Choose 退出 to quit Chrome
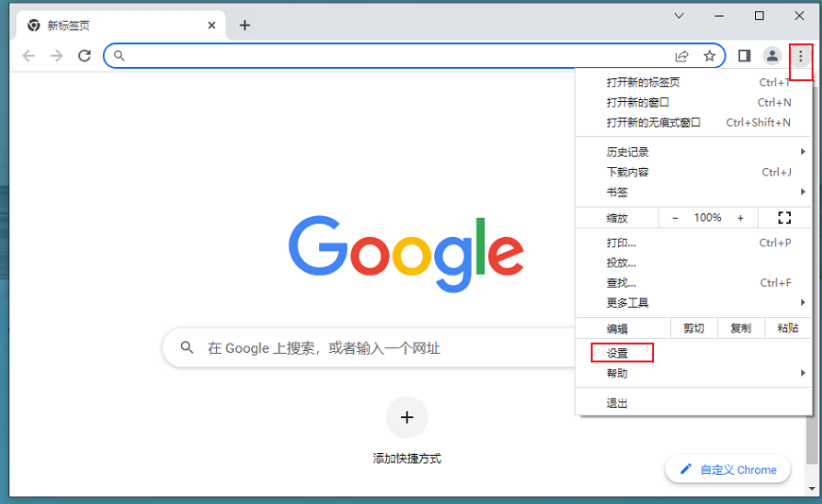The image size is (822, 504). coord(693,403)
